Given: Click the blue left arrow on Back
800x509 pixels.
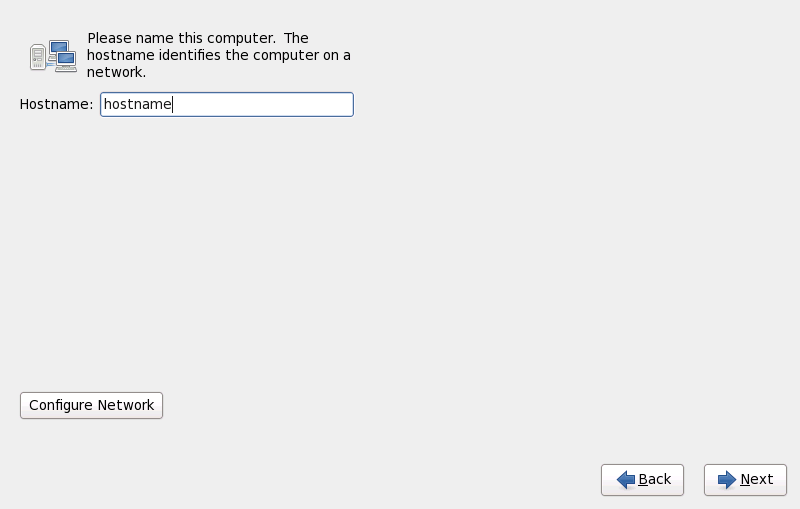Looking at the screenshot, I should click(626, 480).
